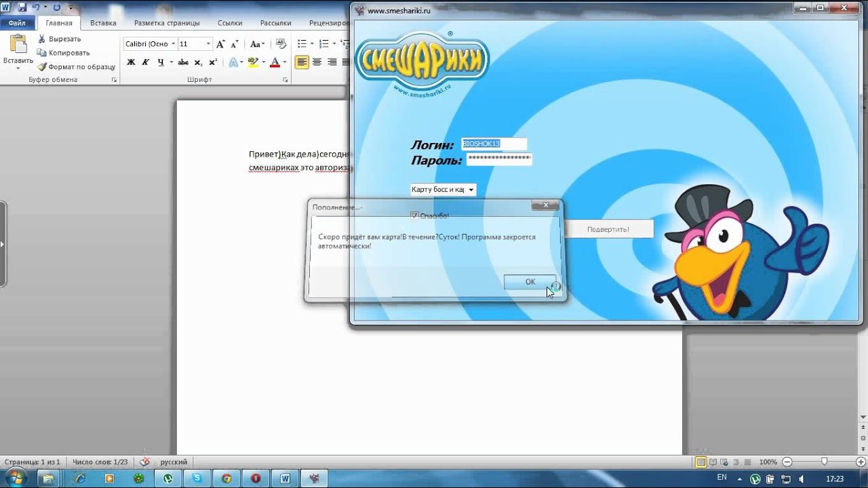
Task: Apply red font color
Action: 275,62
